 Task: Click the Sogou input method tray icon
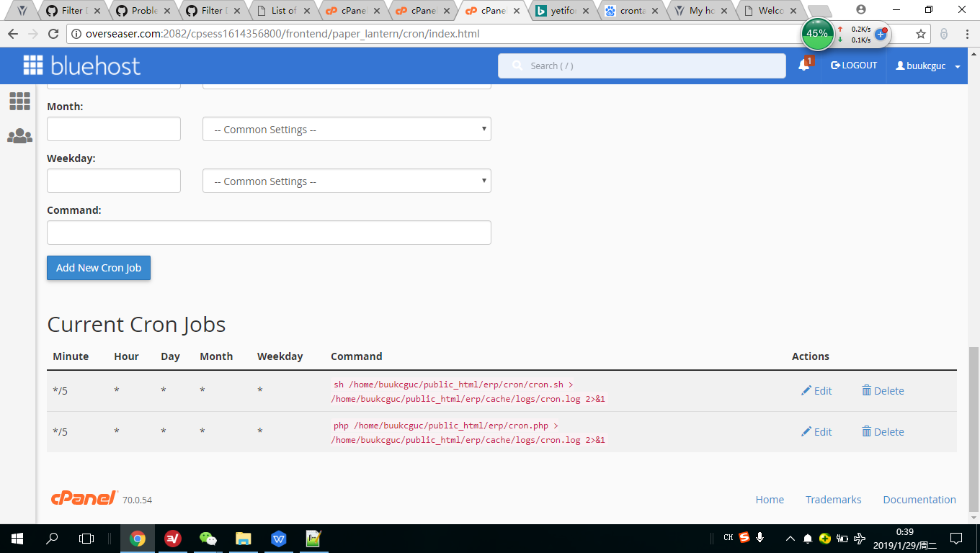[x=744, y=537]
